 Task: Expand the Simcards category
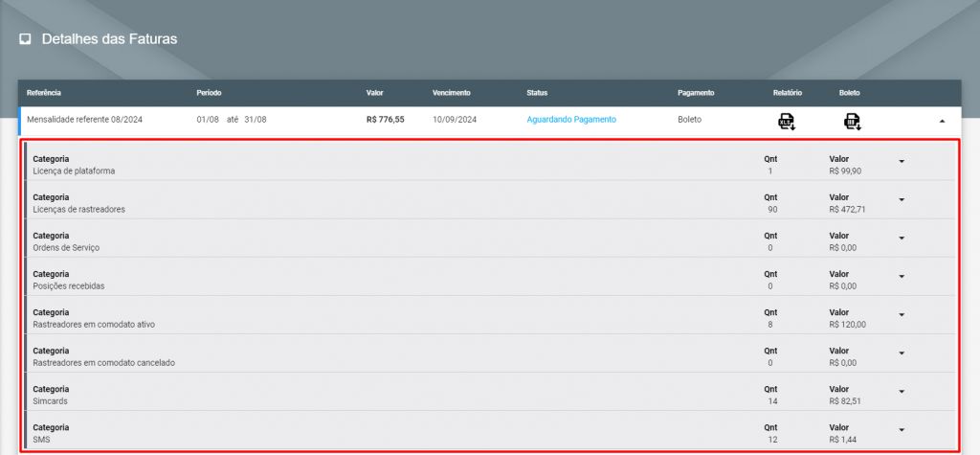[x=902, y=392]
